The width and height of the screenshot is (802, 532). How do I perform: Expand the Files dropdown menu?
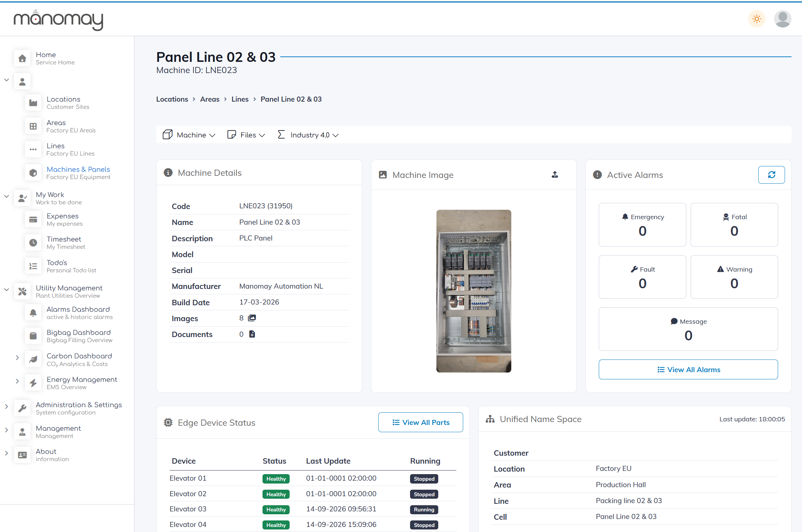point(246,135)
